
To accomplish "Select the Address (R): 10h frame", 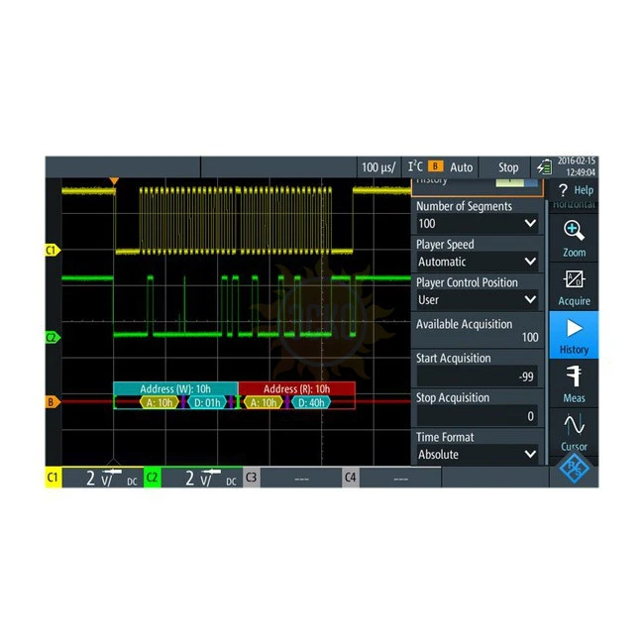I will point(296,388).
